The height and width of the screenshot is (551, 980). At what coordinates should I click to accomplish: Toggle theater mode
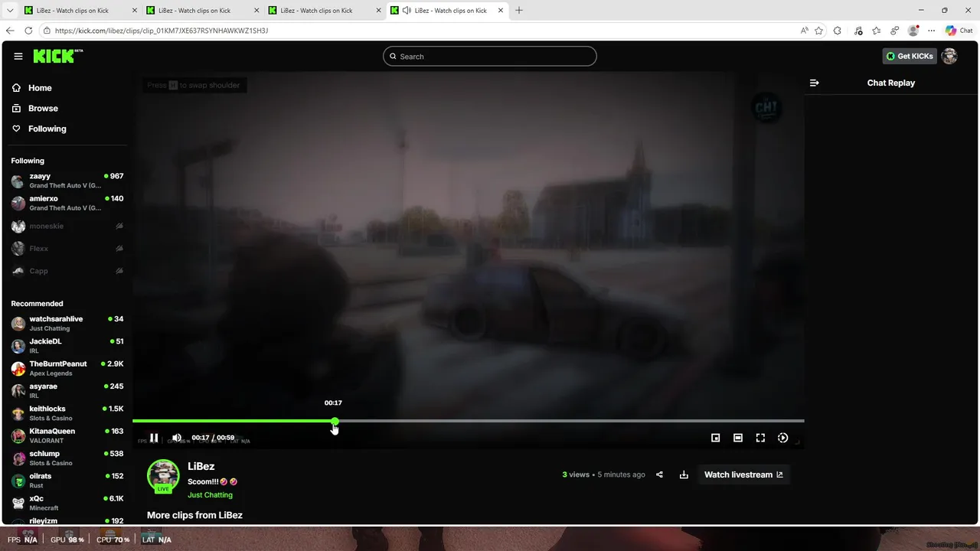[738, 438]
